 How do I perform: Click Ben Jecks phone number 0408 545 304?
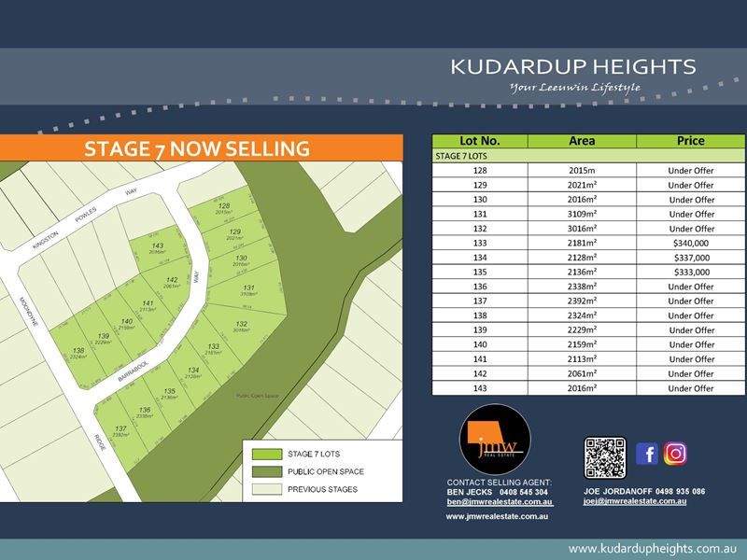point(524,493)
